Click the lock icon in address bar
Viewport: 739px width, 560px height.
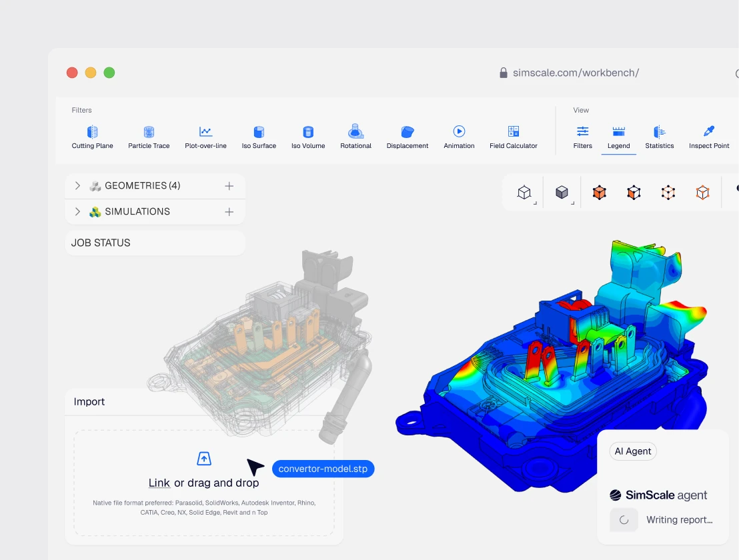coord(504,73)
